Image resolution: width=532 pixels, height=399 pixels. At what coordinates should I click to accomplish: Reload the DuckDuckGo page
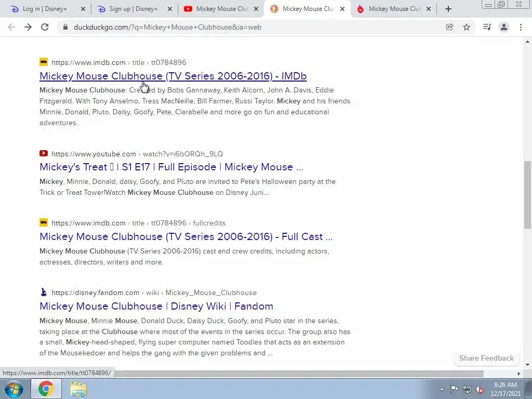click(45, 27)
